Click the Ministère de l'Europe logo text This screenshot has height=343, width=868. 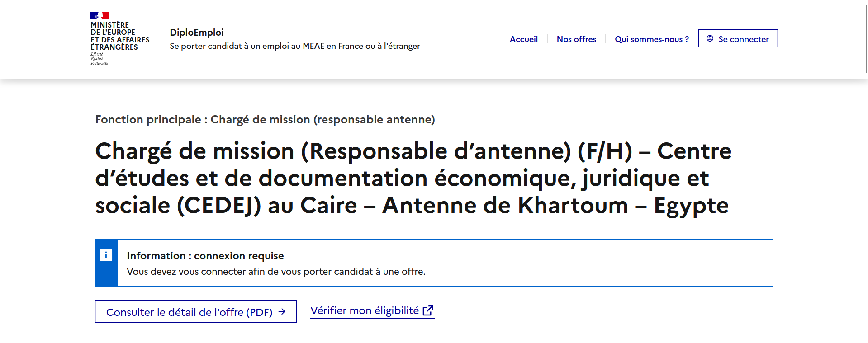pos(119,36)
